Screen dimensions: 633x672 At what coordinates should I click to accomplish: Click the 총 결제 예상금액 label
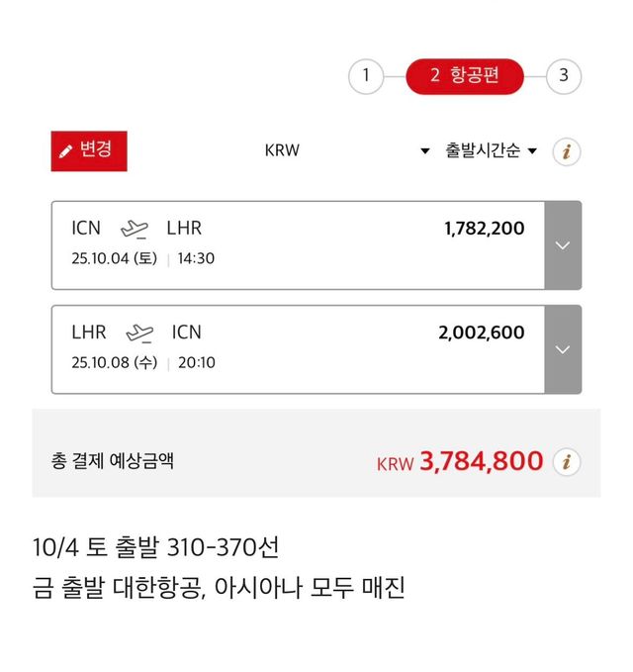[x=113, y=461]
